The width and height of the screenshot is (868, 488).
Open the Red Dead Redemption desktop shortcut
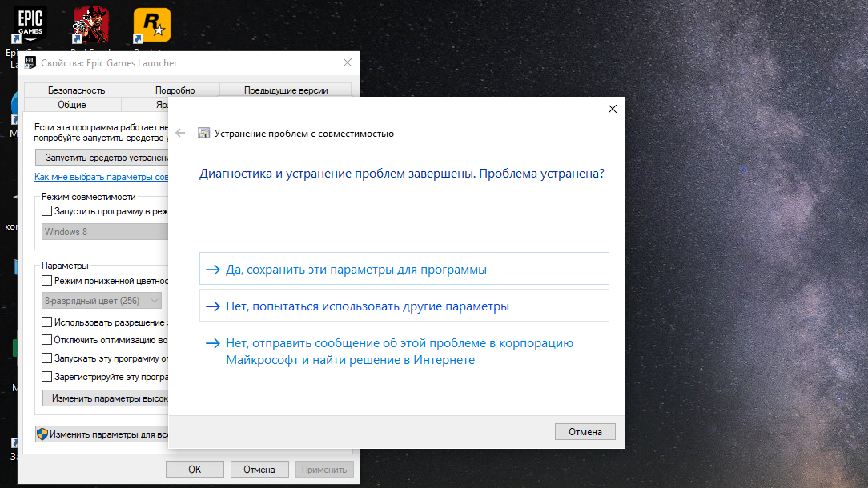click(x=90, y=24)
